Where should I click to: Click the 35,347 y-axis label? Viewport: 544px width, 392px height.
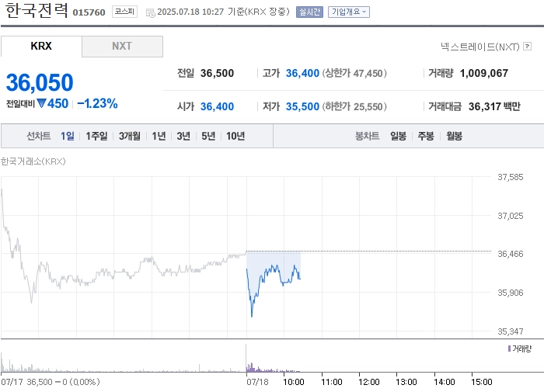(x=511, y=331)
